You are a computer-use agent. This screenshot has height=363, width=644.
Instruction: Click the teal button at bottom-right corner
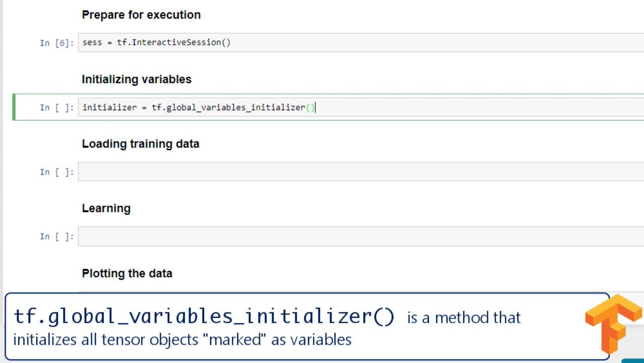point(633,361)
